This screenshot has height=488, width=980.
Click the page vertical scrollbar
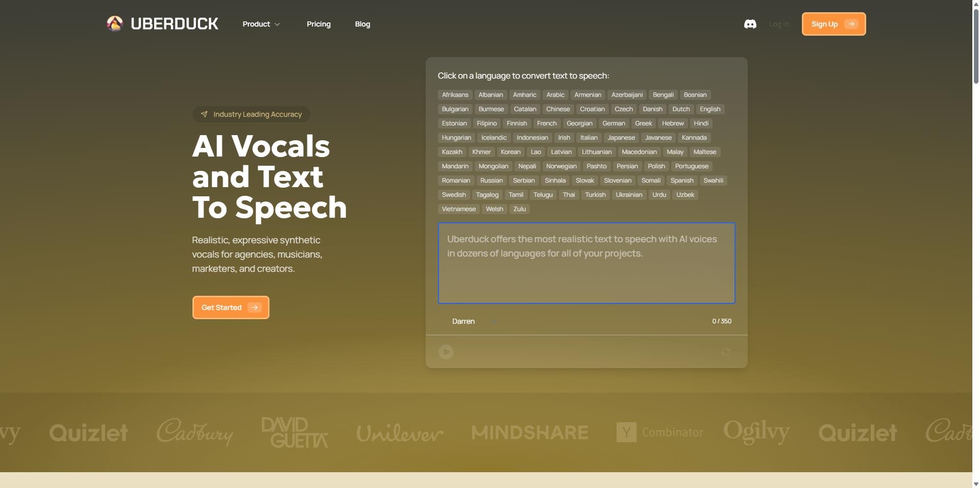coord(976,46)
